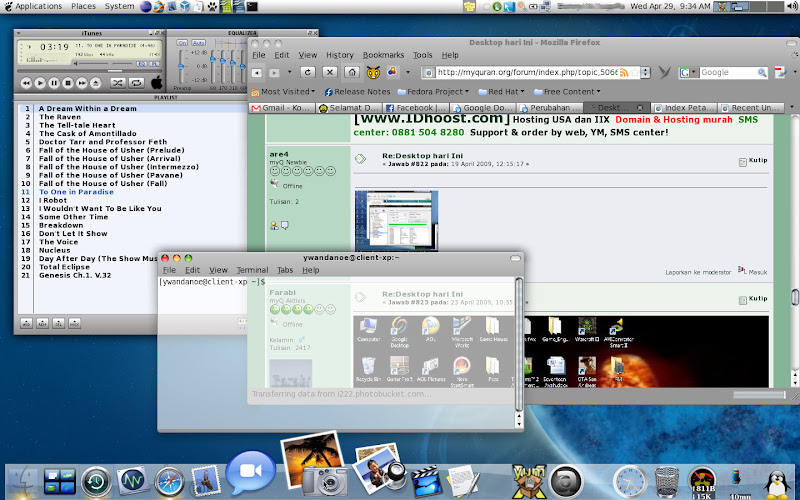The height and width of the screenshot is (500, 800).
Task: Toggle repeat in the iTunes player
Action: tap(136, 83)
